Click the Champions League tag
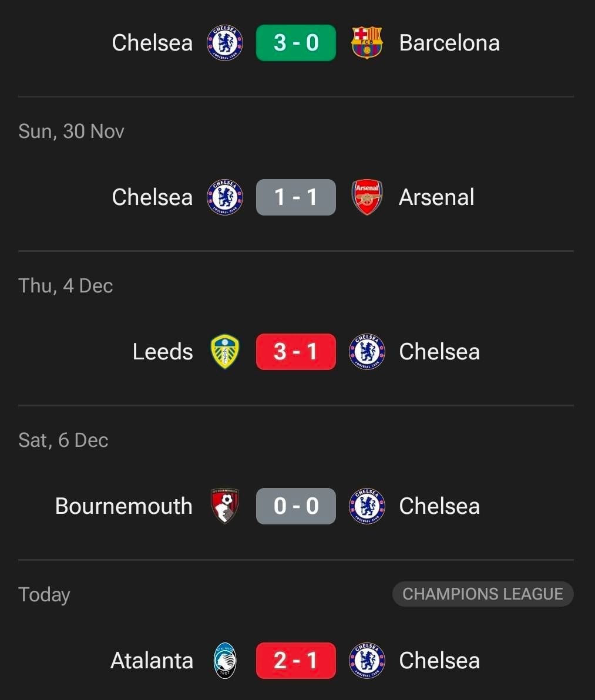The image size is (595, 700). point(483,594)
